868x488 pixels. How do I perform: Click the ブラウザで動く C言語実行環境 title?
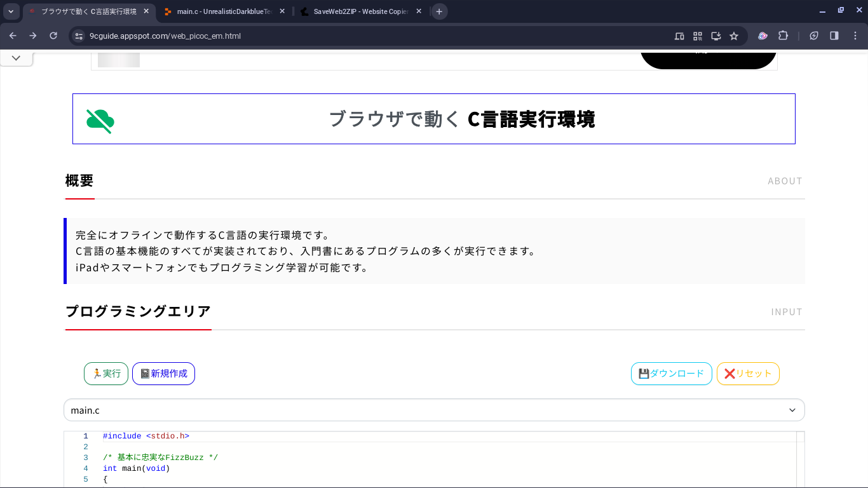coord(462,119)
